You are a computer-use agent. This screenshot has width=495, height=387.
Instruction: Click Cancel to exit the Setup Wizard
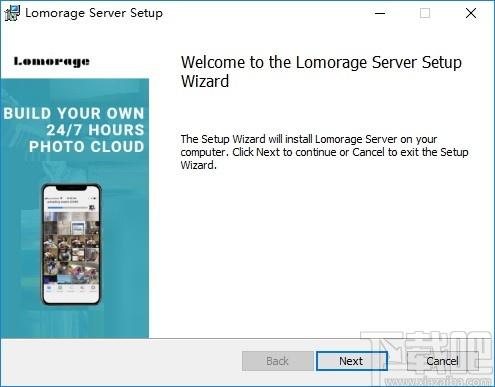pos(442,361)
